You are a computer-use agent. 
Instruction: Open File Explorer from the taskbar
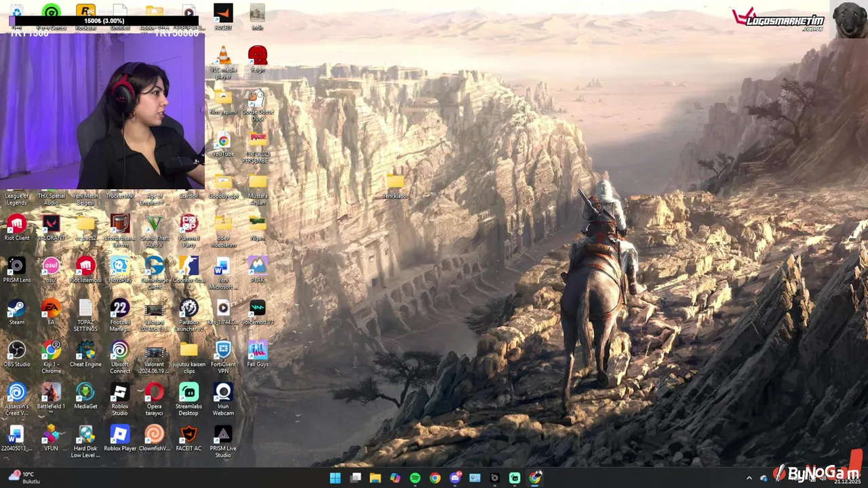(375, 478)
